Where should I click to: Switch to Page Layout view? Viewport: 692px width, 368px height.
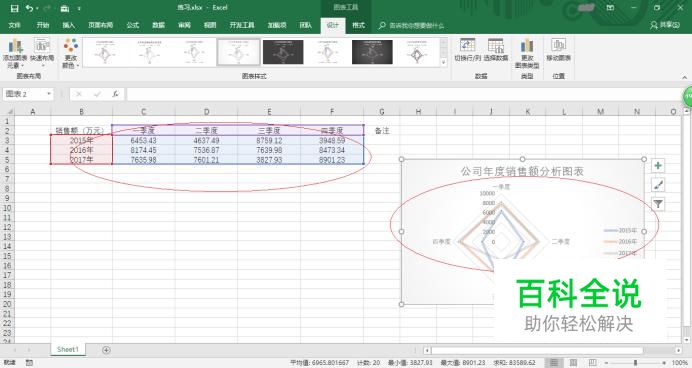tap(573, 363)
